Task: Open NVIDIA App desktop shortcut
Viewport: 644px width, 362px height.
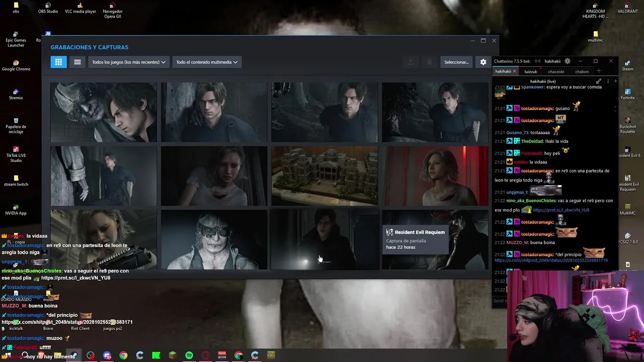Action: pos(16,210)
